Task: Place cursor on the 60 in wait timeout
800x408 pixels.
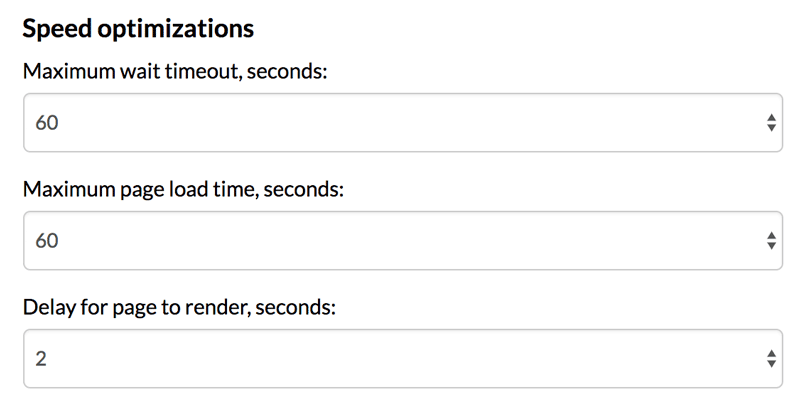Action: 47,123
